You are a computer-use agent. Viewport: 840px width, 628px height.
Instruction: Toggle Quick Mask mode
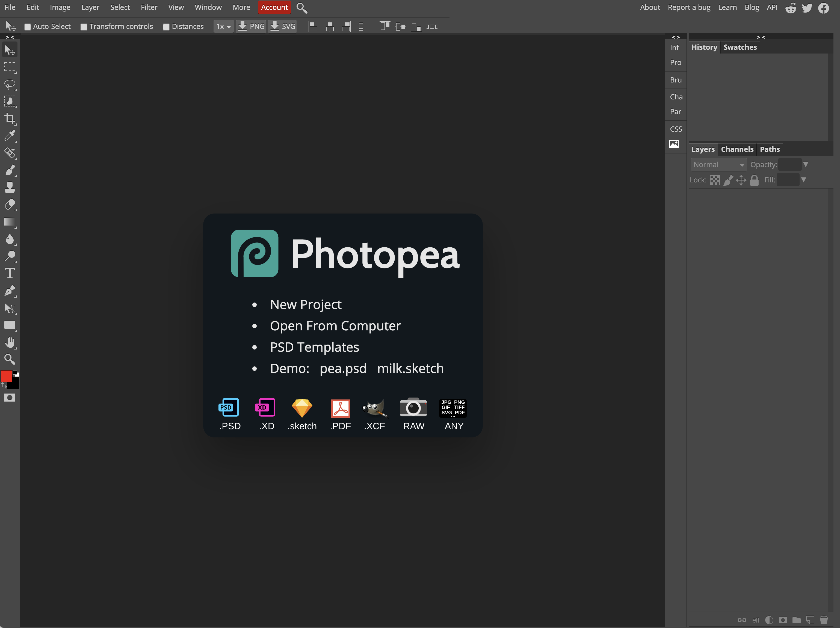click(10, 398)
